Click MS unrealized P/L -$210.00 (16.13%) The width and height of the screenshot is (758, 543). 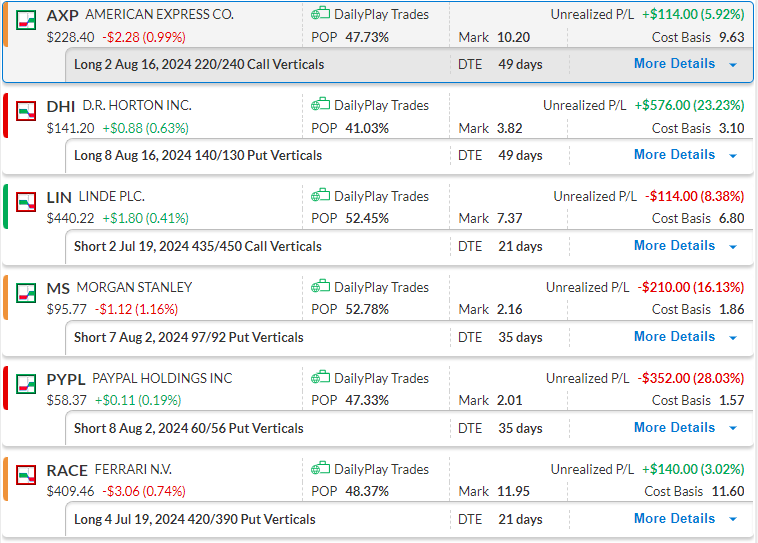(x=691, y=287)
